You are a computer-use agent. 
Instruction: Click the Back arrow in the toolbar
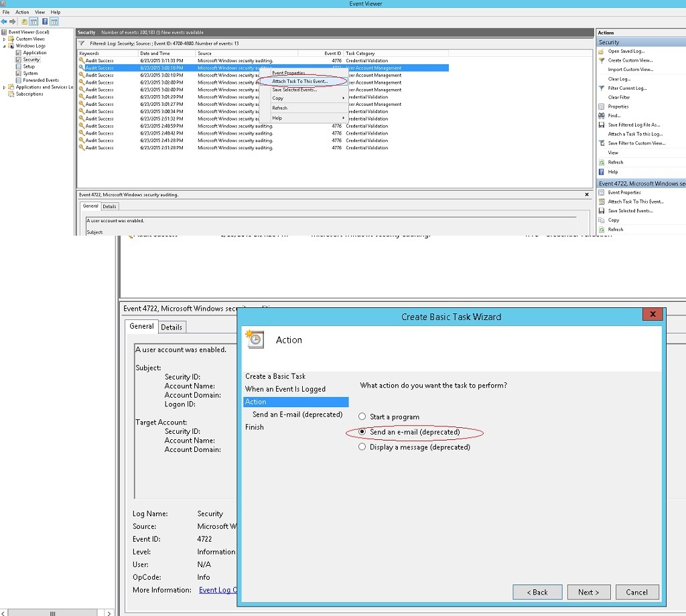pos(4,21)
